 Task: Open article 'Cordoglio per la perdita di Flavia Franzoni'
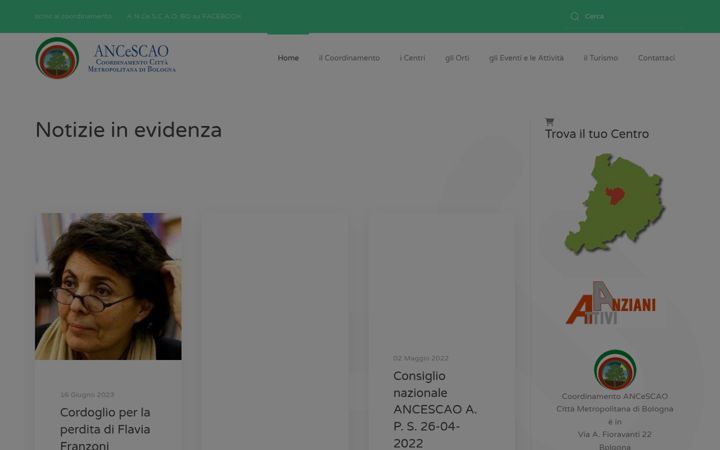pyautogui.click(x=105, y=429)
